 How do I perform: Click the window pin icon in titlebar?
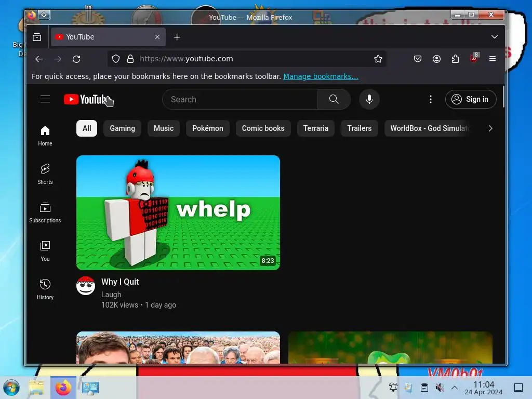pos(44,15)
